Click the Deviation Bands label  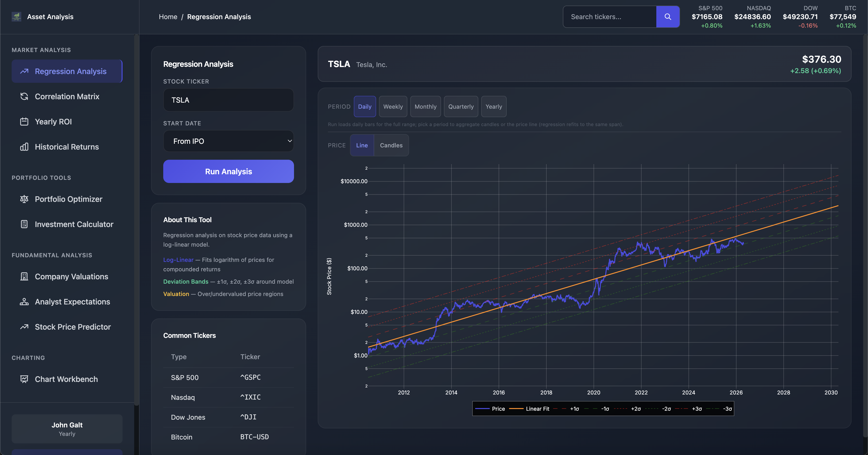[186, 281]
